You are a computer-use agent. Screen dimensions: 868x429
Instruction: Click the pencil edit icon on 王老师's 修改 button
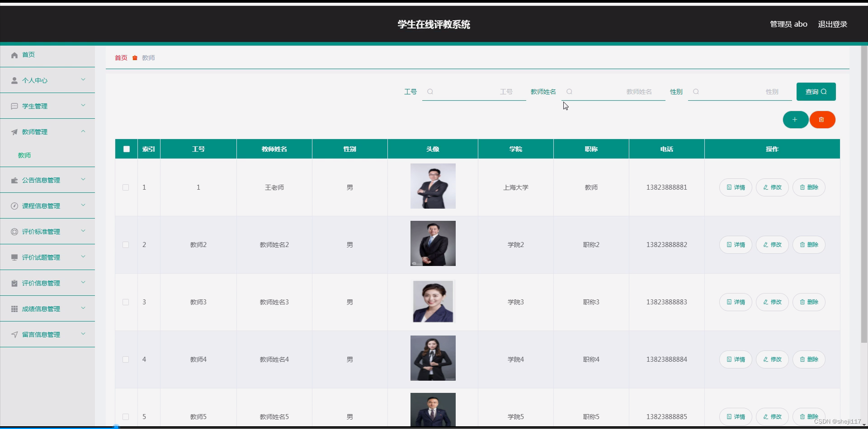pyautogui.click(x=765, y=187)
